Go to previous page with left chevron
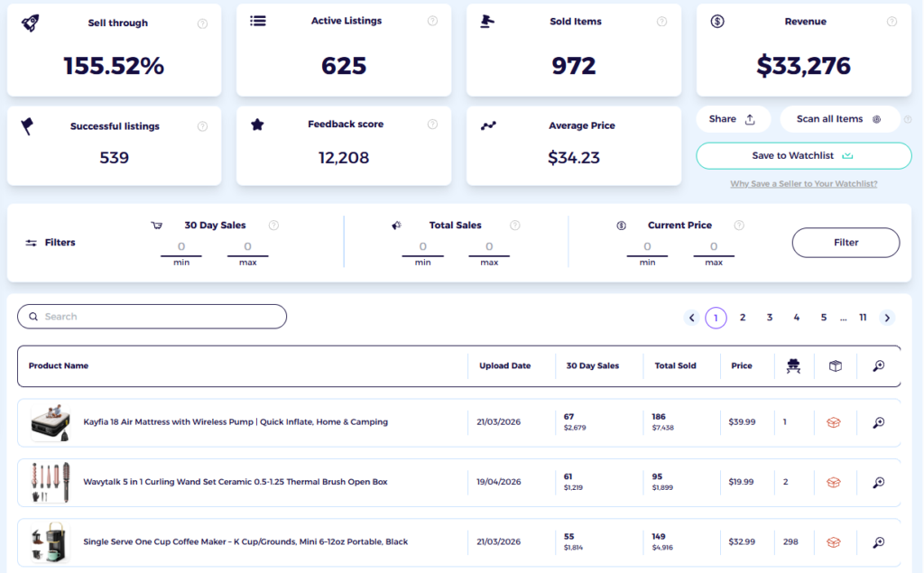The height and width of the screenshot is (573, 924). [x=692, y=318]
